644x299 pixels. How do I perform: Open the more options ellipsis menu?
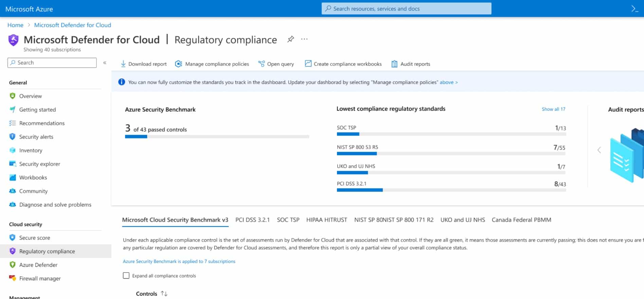pos(304,39)
